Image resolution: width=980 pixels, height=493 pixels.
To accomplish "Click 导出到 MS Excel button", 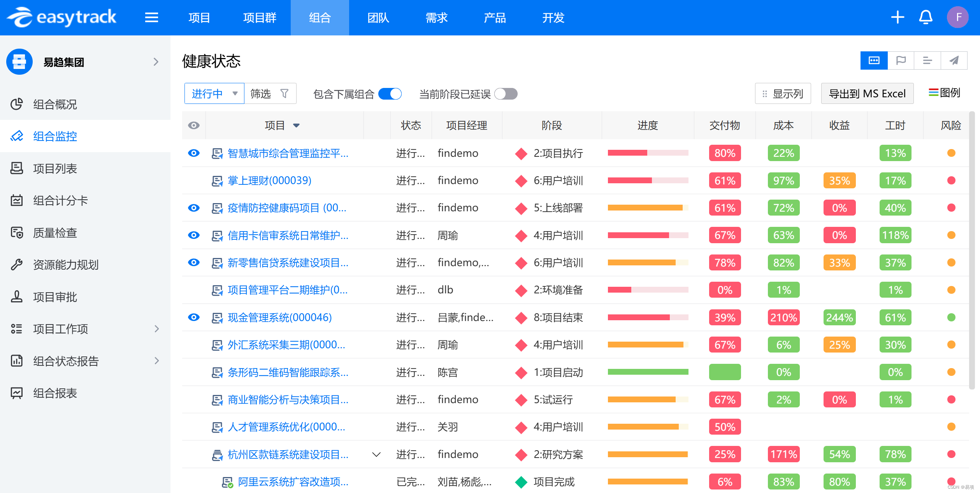I will (x=867, y=93).
